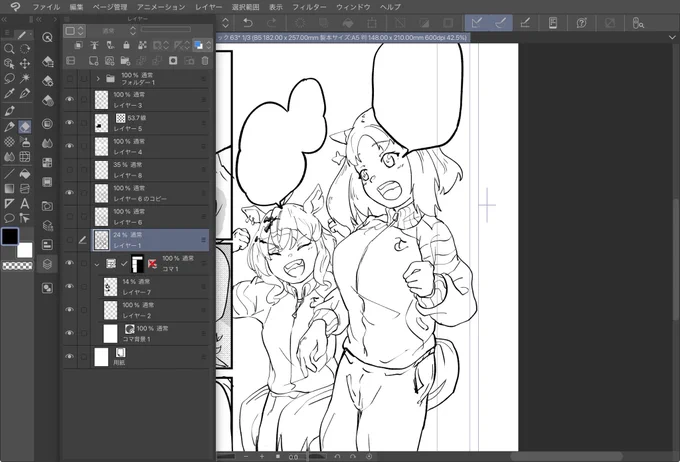680x462 pixels.
Task: Open the 編集 menu
Action: [76, 7]
